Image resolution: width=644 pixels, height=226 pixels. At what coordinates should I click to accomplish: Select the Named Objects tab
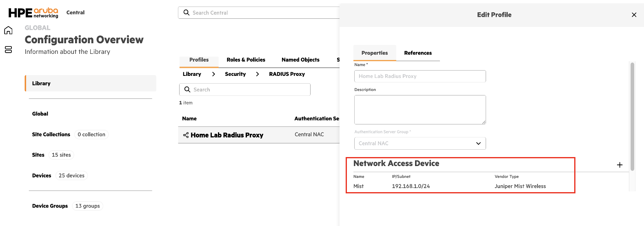(300, 60)
